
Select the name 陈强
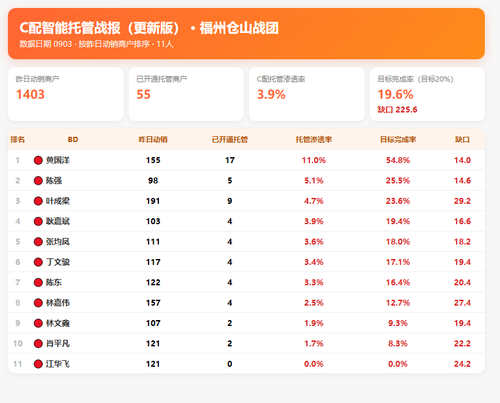(x=54, y=181)
